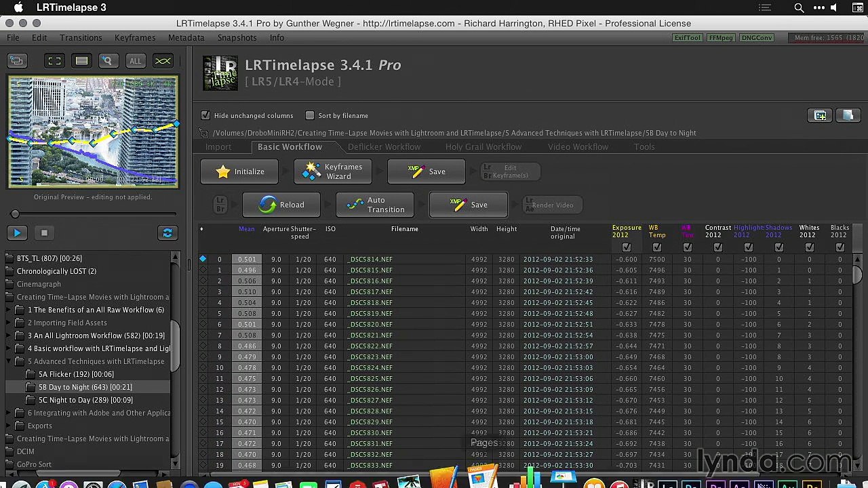Toggle the green curves display icon

pyautogui.click(x=163, y=61)
